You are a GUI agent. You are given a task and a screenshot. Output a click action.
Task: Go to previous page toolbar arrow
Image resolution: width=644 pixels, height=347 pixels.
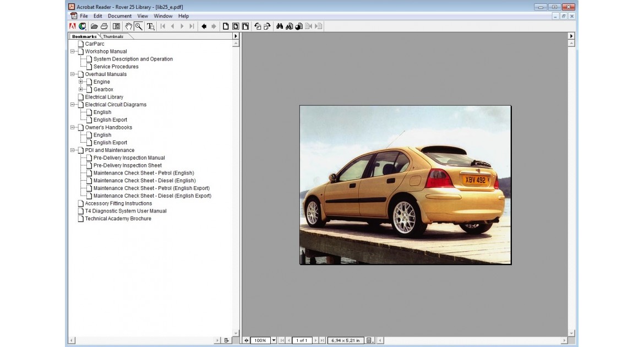(x=172, y=26)
